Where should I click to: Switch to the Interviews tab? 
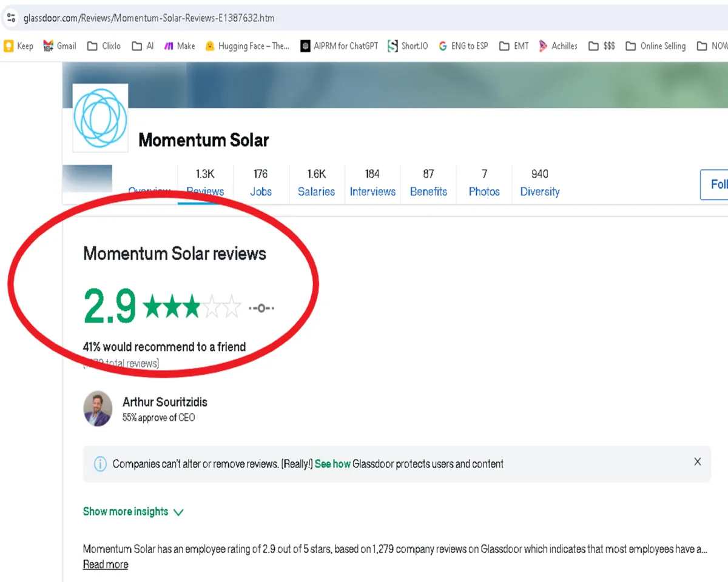(x=372, y=182)
